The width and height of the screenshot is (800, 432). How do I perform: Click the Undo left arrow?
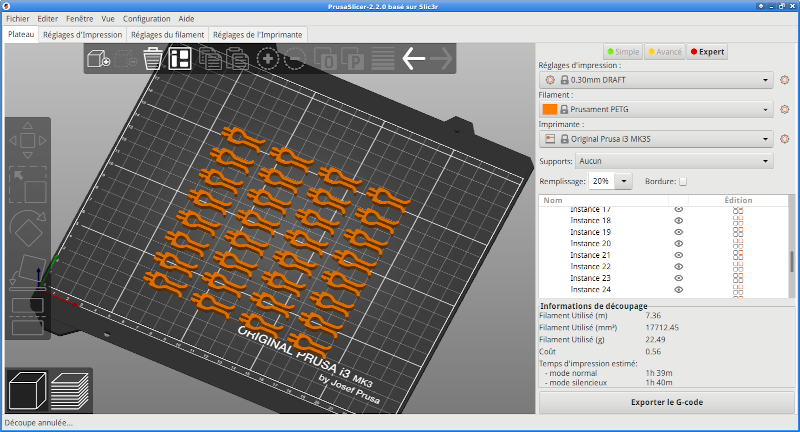point(413,59)
